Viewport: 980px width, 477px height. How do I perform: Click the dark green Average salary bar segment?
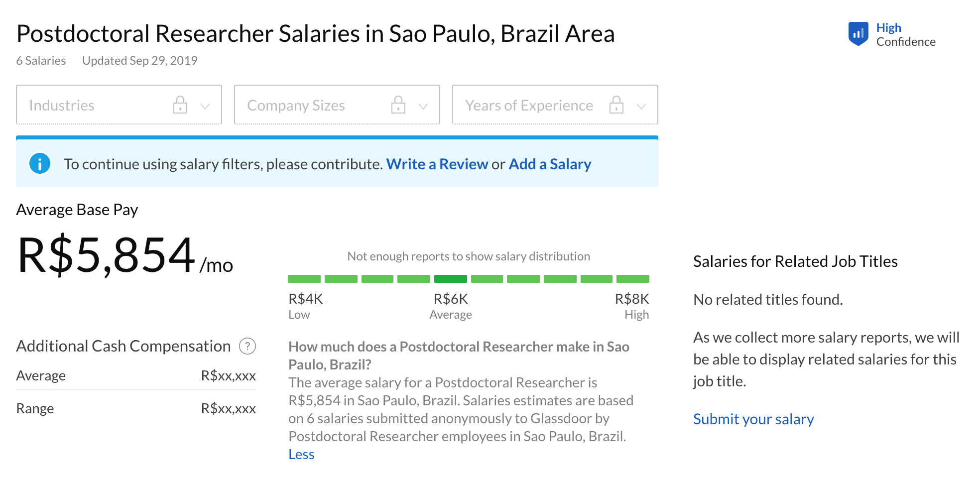pos(450,279)
